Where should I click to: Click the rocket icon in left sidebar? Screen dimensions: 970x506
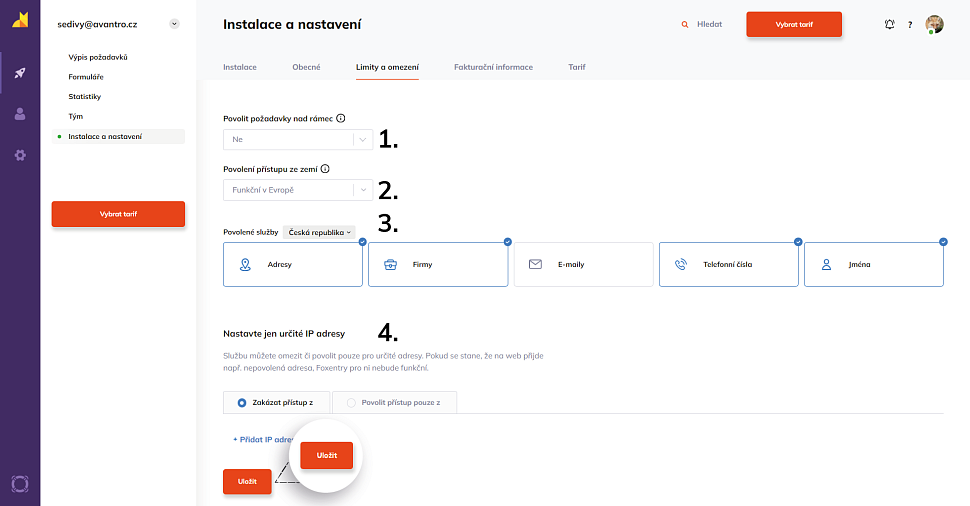pyautogui.click(x=20, y=73)
